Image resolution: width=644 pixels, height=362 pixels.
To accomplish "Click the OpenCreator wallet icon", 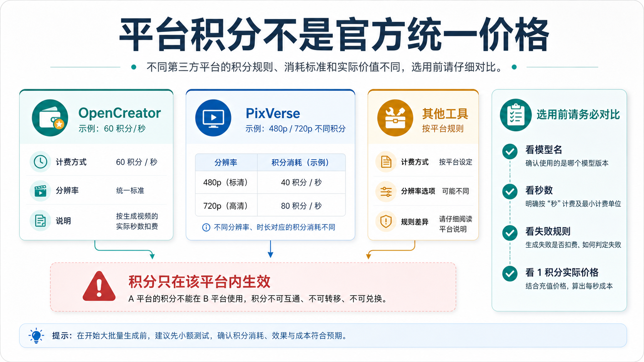I will (x=50, y=118).
